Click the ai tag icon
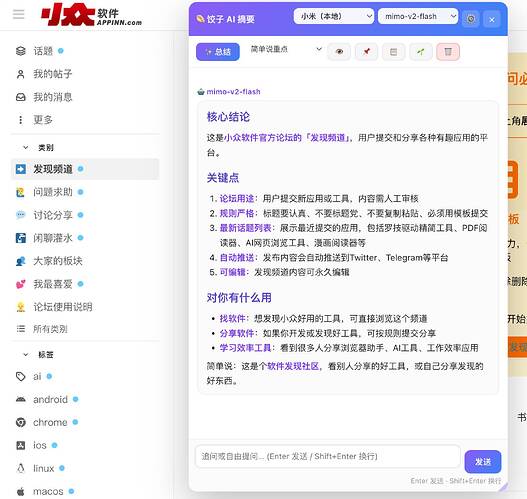This screenshot has width=527, height=499. pyautogui.click(x=21, y=376)
